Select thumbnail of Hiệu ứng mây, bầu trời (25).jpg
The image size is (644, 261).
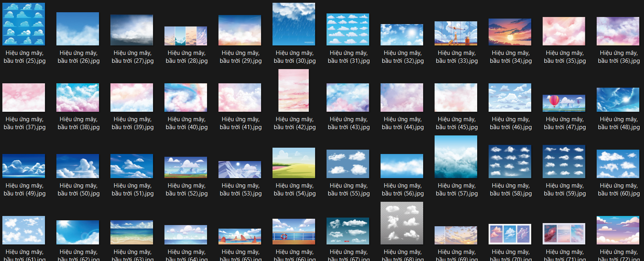point(24,24)
